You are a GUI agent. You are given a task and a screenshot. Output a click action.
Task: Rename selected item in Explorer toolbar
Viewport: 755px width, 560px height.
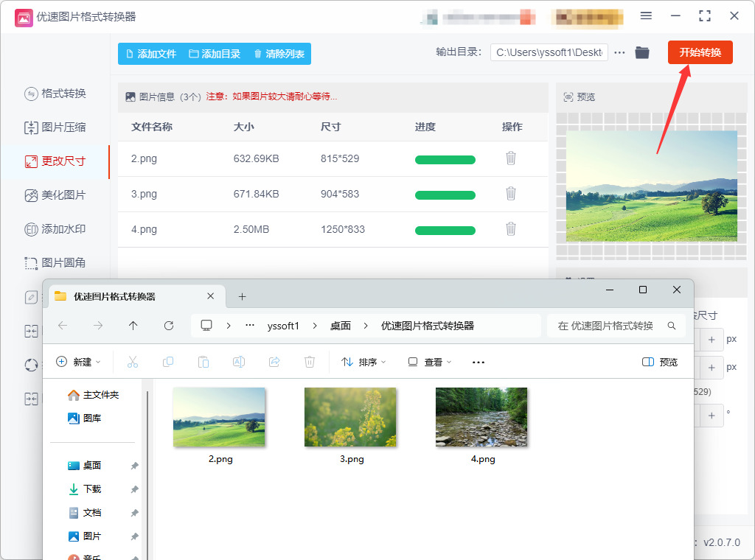coord(239,362)
